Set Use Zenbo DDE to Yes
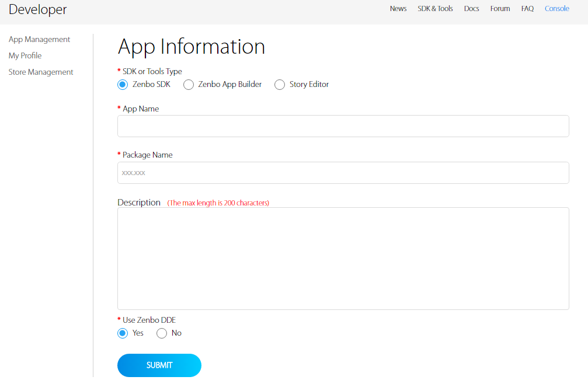The height and width of the screenshot is (380, 588). click(123, 333)
